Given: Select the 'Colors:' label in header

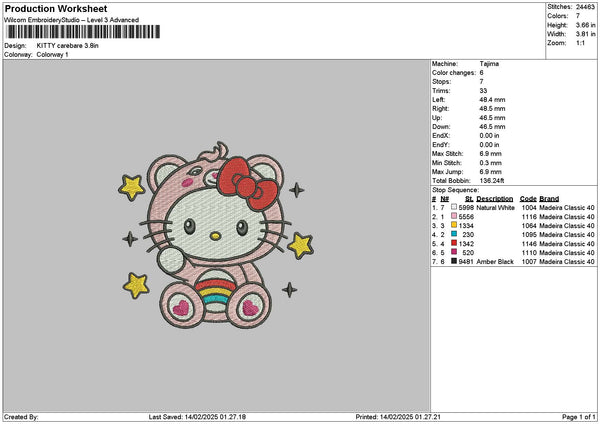Looking at the screenshot, I should (557, 16).
